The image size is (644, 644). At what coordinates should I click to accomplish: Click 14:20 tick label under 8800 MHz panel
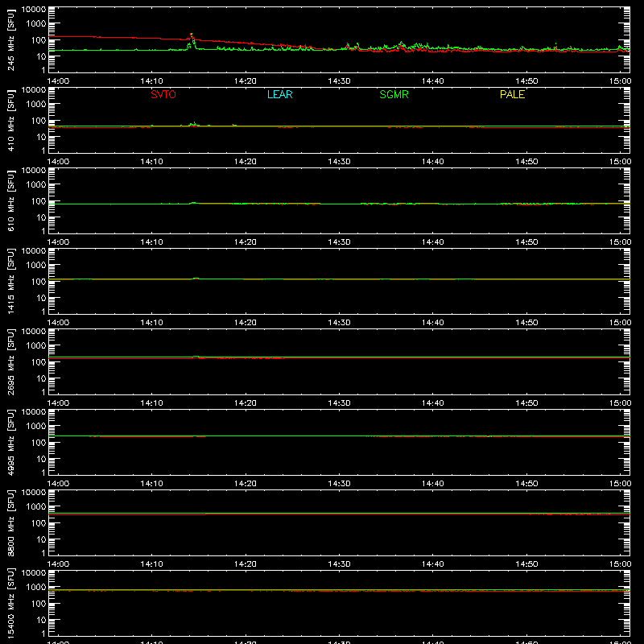click(246, 564)
